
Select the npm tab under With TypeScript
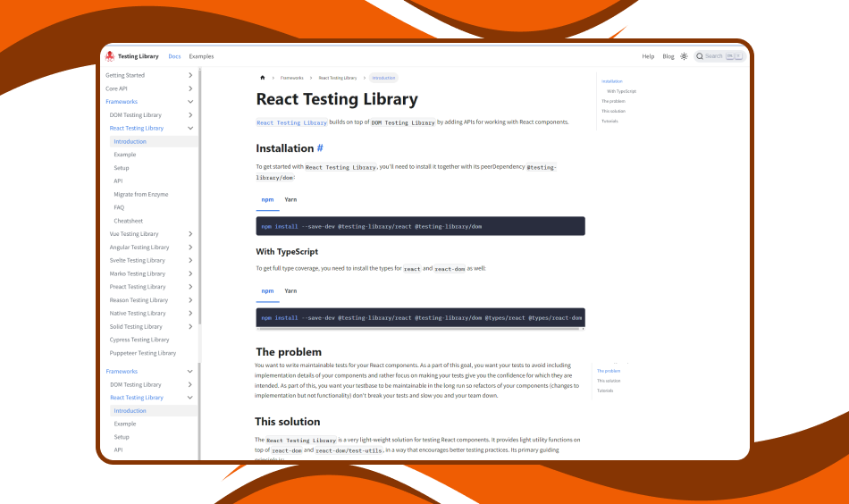[267, 291]
